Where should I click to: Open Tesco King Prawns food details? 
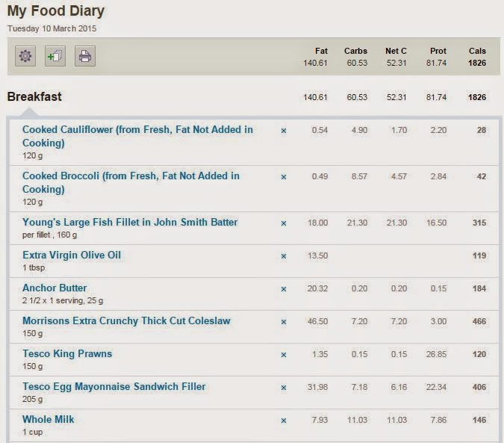pyautogui.click(x=67, y=353)
